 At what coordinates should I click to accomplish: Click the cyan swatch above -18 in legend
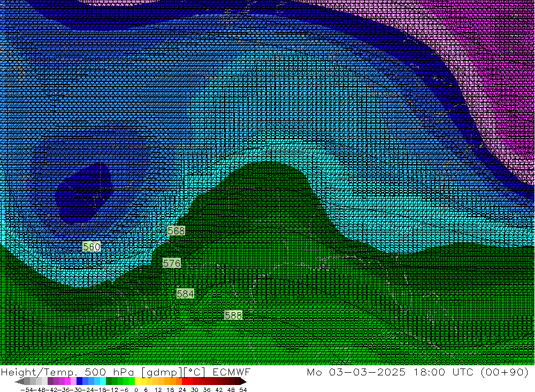[x=103, y=381]
